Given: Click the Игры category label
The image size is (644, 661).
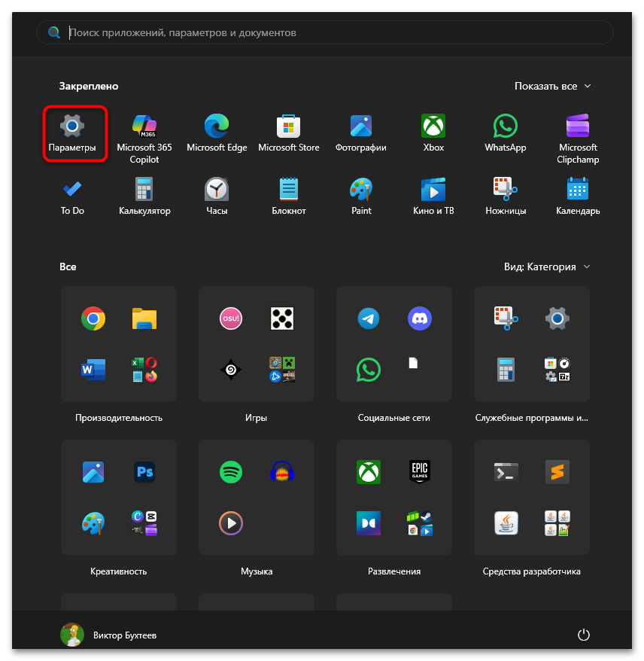Looking at the screenshot, I should pos(256,418).
